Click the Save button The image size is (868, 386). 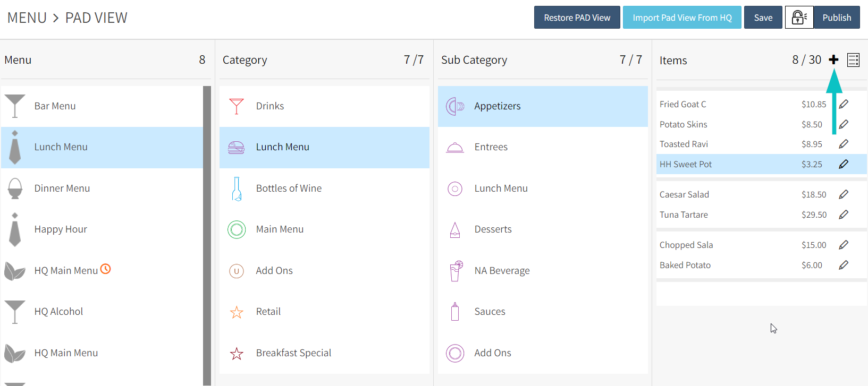click(x=763, y=18)
